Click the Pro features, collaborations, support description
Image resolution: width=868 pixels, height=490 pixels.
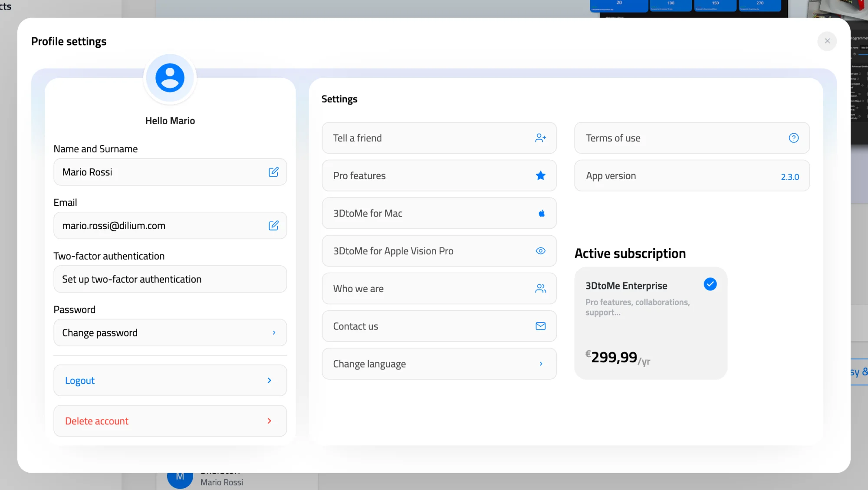pyautogui.click(x=637, y=307)
